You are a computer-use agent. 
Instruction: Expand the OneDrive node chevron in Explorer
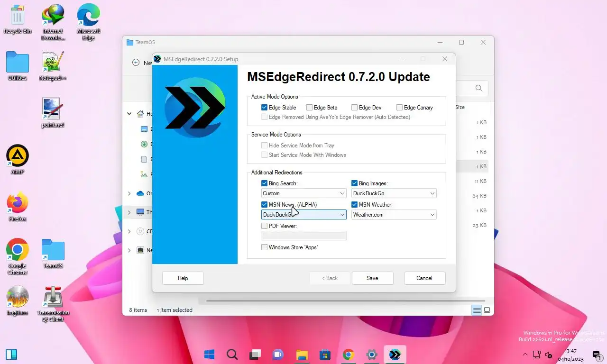pyautogui.click(x=129, y=193)
